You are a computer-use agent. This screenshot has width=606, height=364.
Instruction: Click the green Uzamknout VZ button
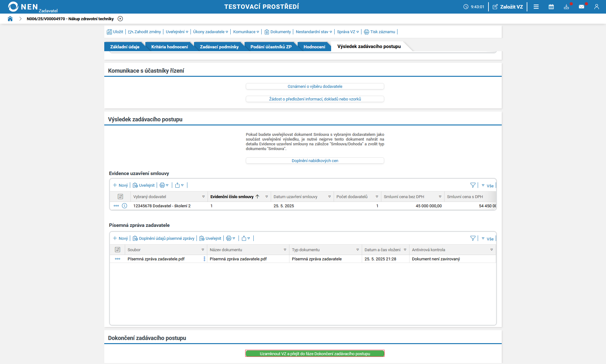315,354
